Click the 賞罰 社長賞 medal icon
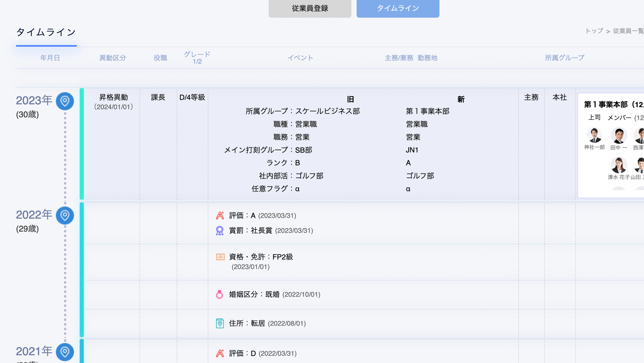Image resolution: width=644 pixels, height=363 pixels. [220, 230]
